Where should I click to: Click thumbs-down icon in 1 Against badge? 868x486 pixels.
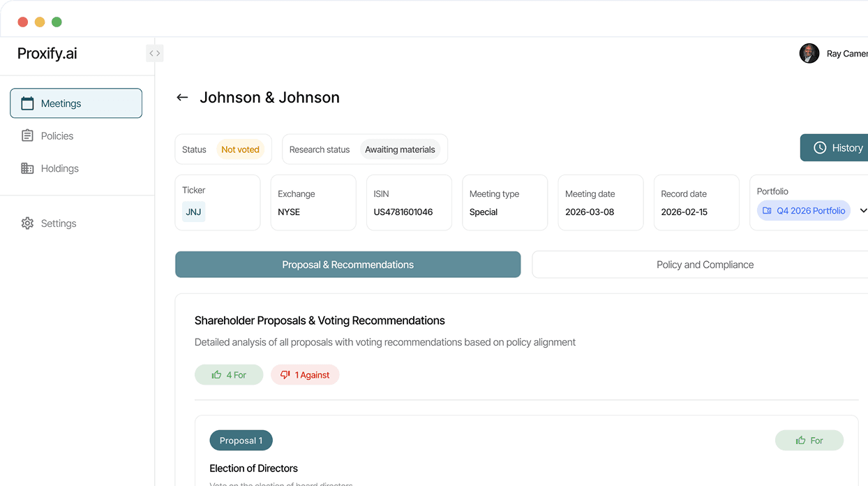tap(285, 375)
